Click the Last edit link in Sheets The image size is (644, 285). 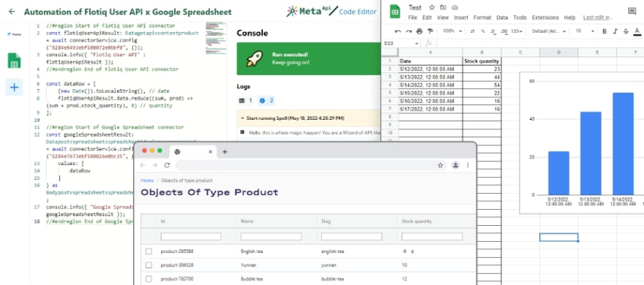pos(598,18)
